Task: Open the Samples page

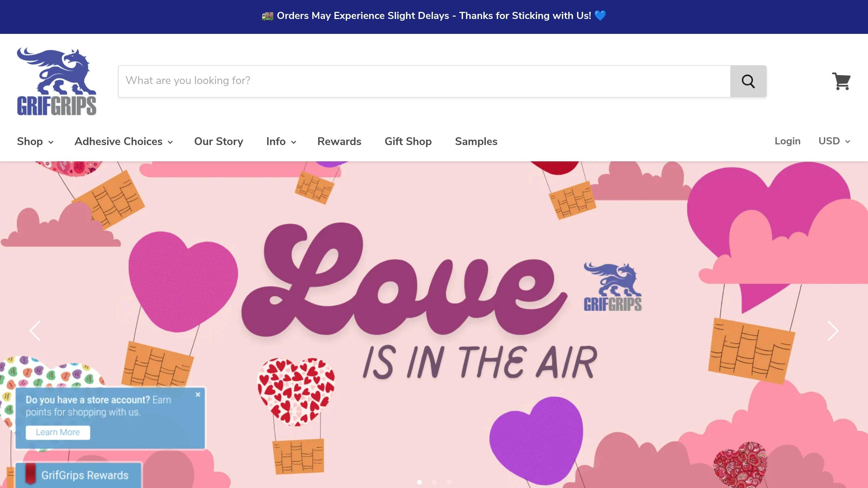Action: (476, 141)
